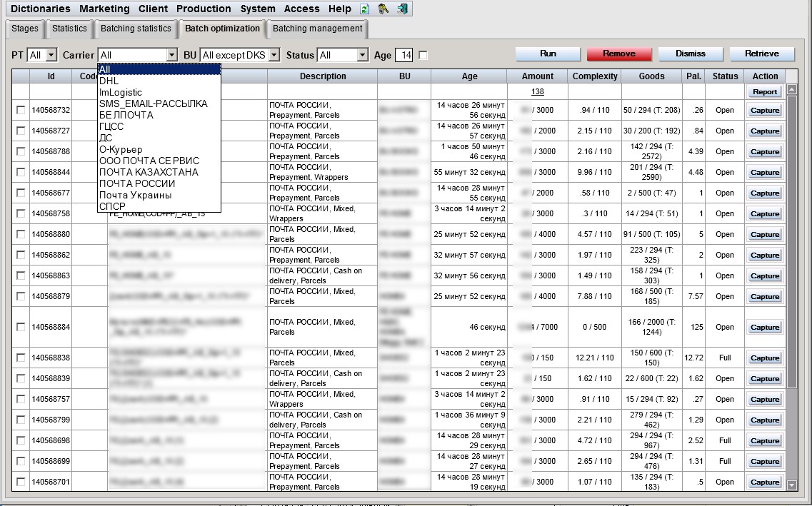Collapse the Carrier dropdown using its arrow
This screenshot has width=812, height=506.
pyautogui.click(x=172, y=55)
